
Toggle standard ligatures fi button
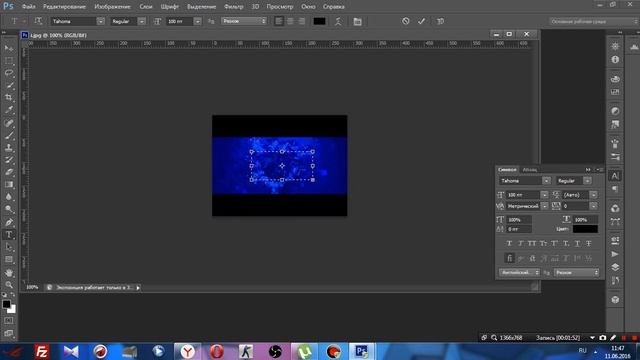(x=509, y=258)
